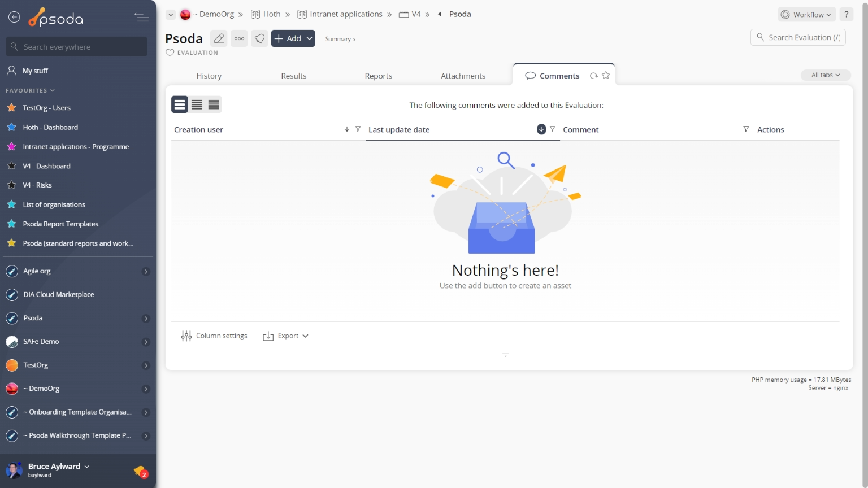Open Psoda (standard reports and work...) favourite
868x488 pixels.
point(78,243)
